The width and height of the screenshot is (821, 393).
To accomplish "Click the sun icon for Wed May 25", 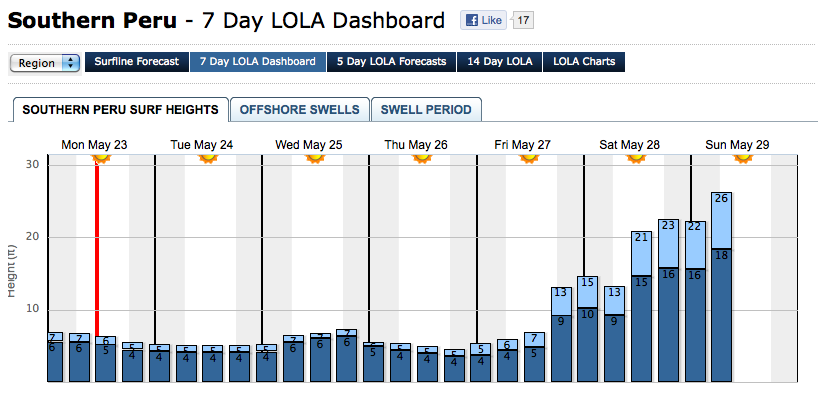I will point(315,159).
